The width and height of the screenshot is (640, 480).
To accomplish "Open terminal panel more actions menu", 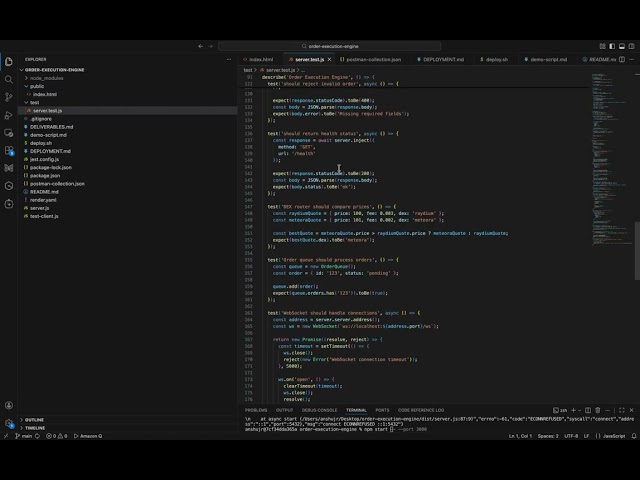I will (x=607, y=410).
